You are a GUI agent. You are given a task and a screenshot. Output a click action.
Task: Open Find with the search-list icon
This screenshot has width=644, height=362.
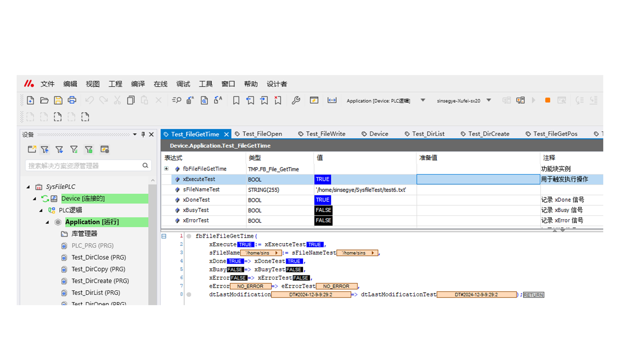[176, 100]
